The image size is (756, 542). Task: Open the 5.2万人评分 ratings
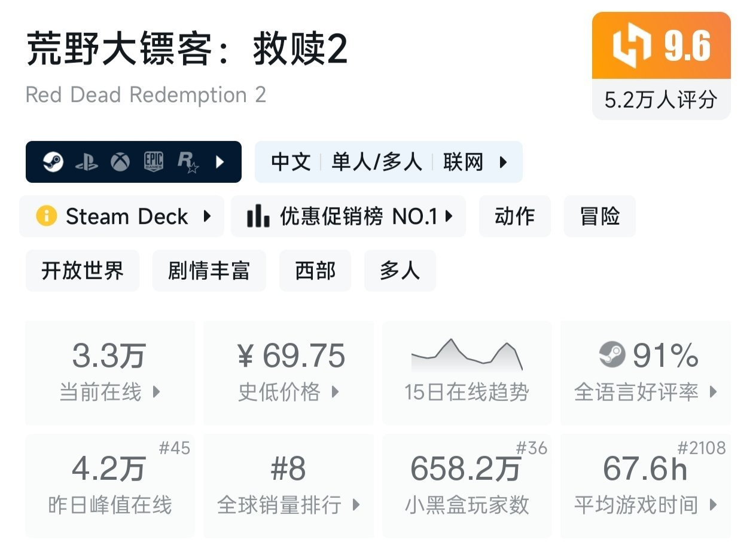pyautogui.click(x=661, y=100)
